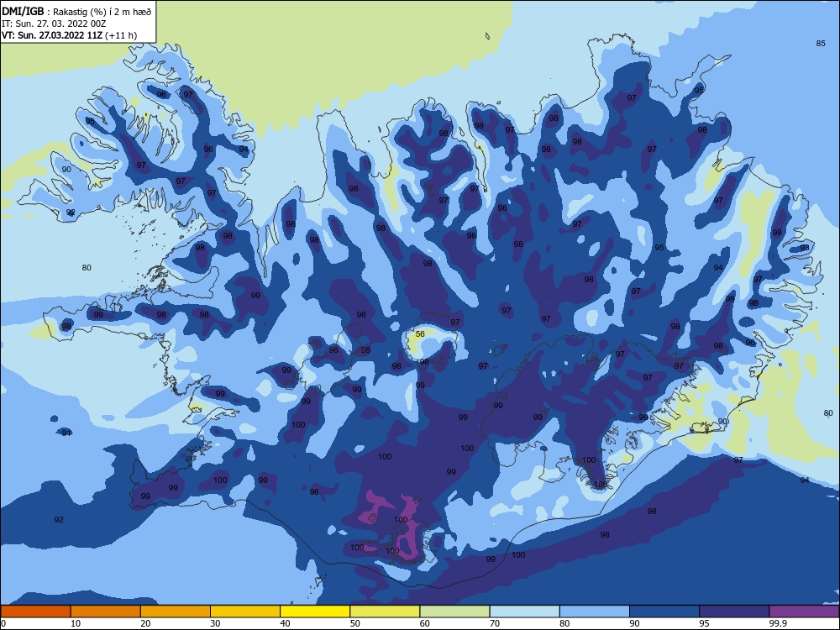
Task: Click the legend label 90
Action: (x=634, y=623)
